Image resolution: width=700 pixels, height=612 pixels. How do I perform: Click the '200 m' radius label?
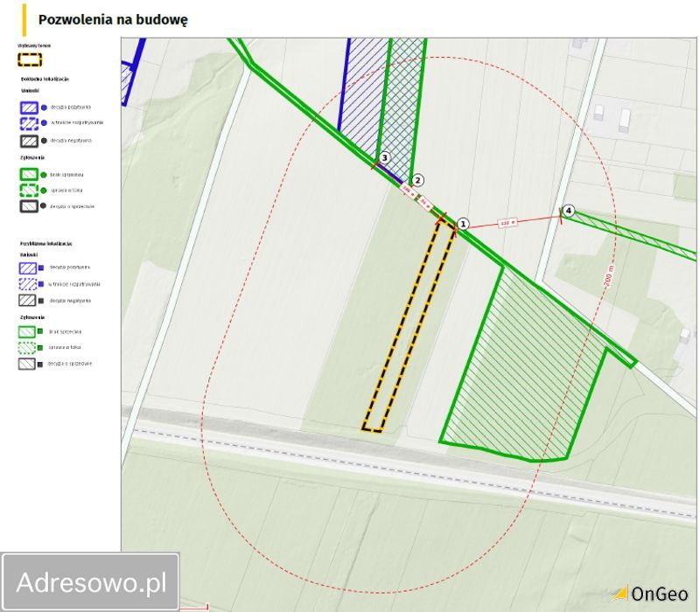[x=609, y=275]
